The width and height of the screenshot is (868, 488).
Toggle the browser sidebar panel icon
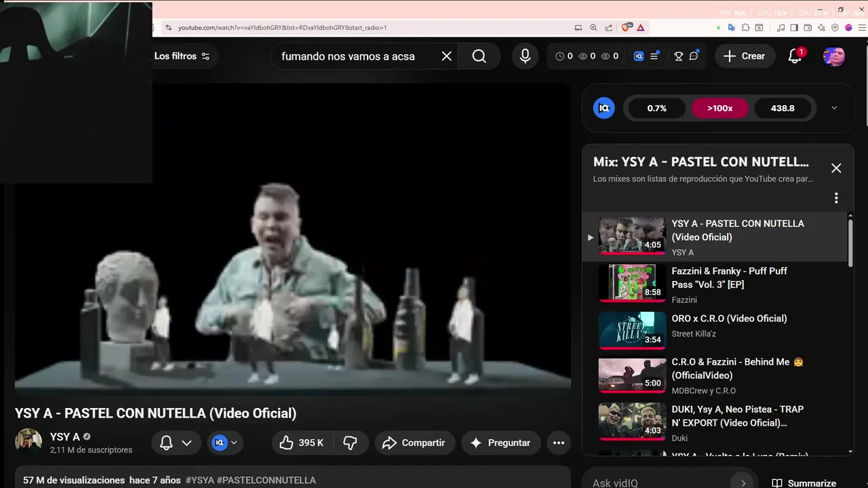click(x=794, y=28)
